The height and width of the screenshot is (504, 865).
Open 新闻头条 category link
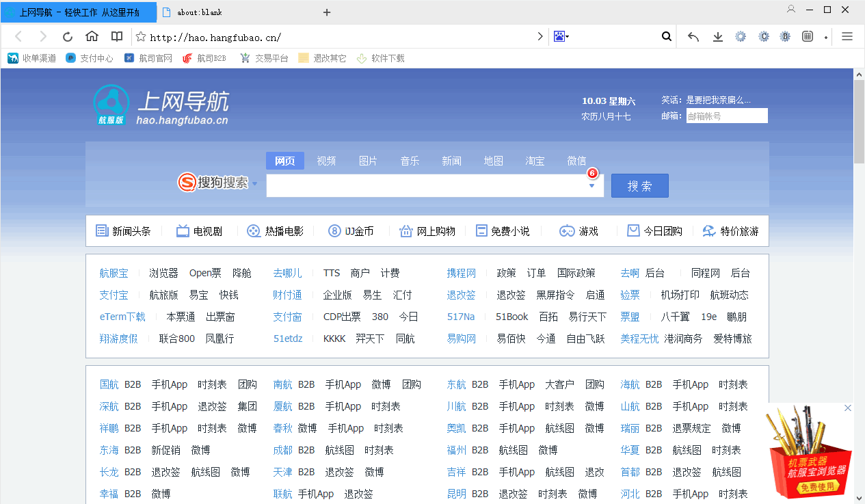coord(123,231)
